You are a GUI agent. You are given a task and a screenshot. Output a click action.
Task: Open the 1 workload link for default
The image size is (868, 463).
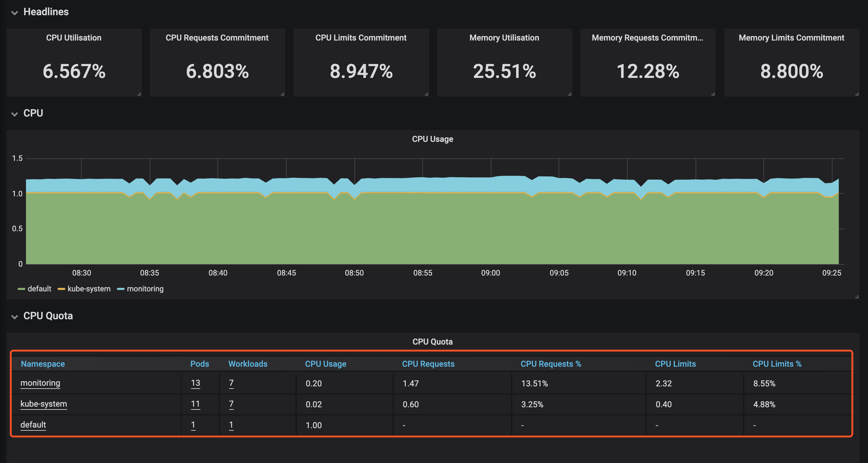tap(231, 425)
